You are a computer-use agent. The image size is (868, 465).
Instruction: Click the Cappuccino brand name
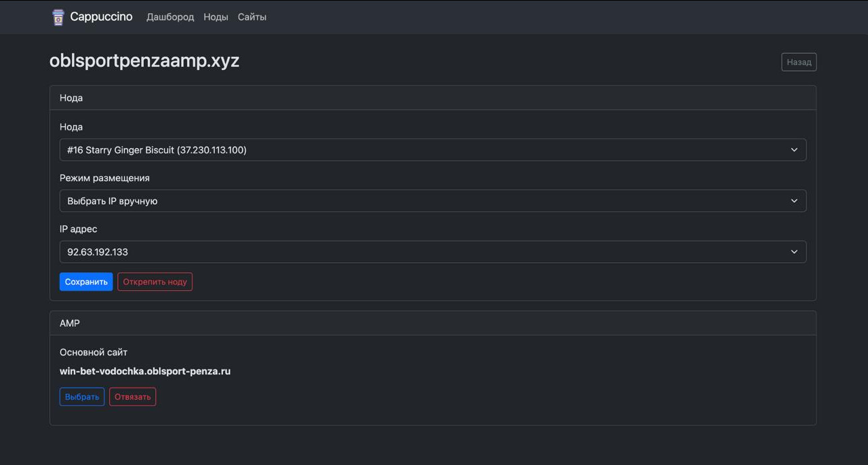pos(101,17)
